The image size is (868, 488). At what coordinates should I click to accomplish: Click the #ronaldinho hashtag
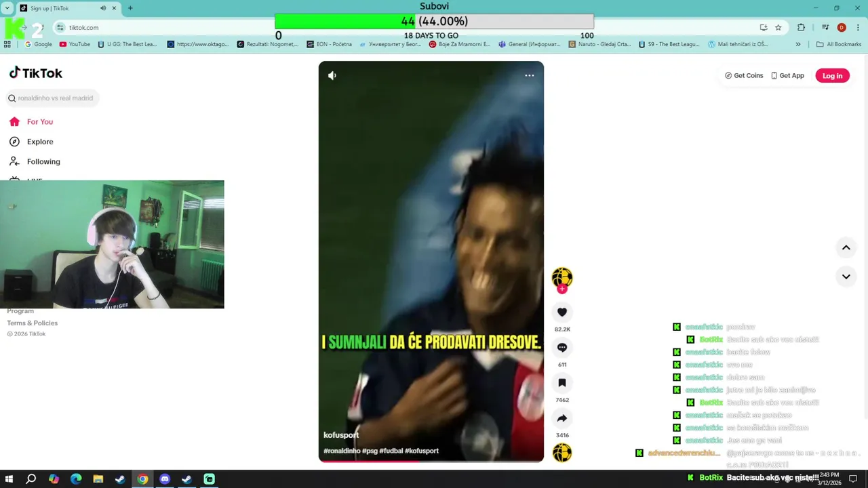[342, 451]
